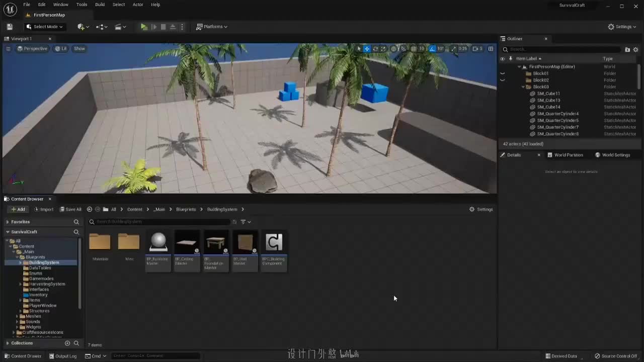Open the Select Mode dropdown
This screenshot has width=644, height=362.
click(44, 27)
